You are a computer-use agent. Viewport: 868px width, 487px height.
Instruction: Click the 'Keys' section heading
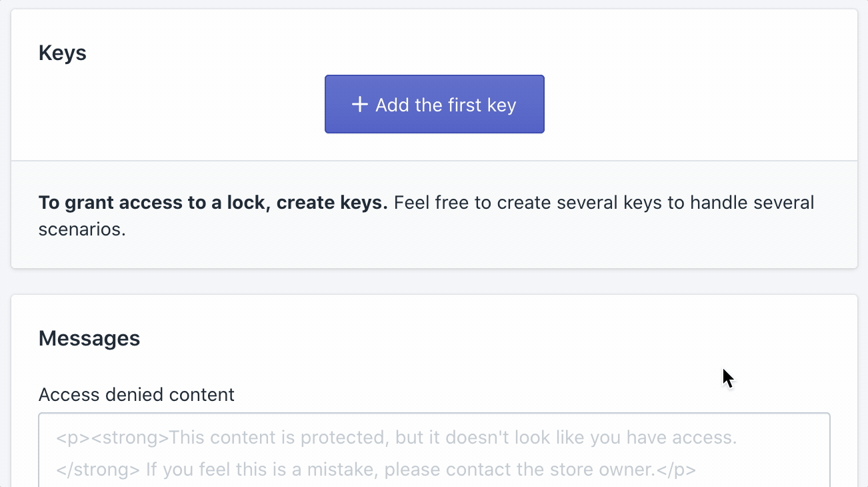click(x=63, y=53)
